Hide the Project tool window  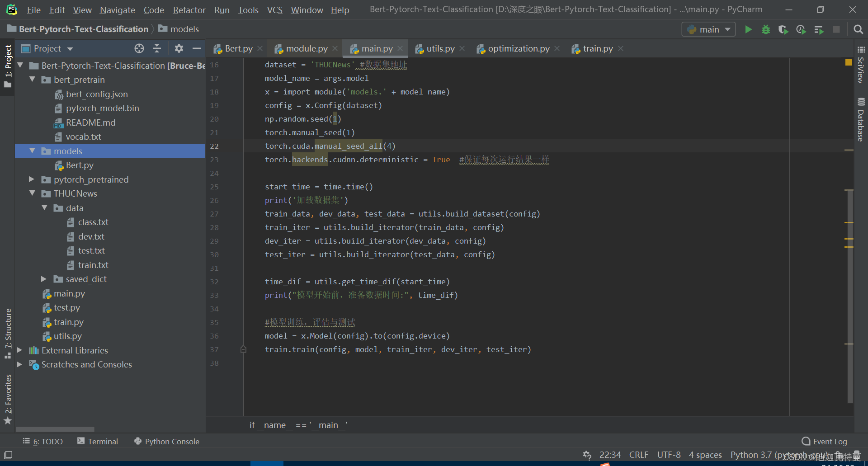[x=196, y=48]
